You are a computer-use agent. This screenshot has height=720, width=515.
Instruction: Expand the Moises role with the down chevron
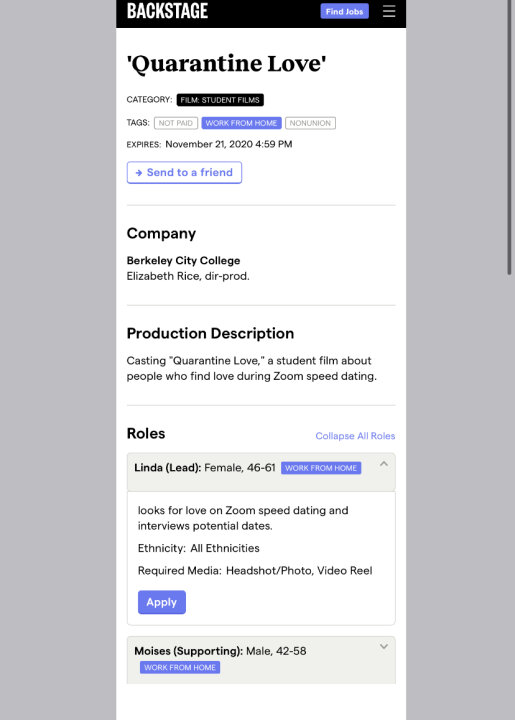click(384, 647)
